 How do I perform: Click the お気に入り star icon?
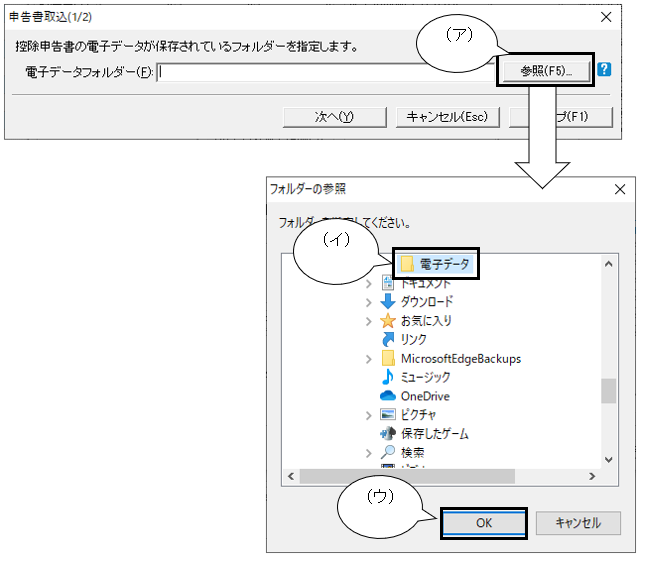tap(388, 320)
